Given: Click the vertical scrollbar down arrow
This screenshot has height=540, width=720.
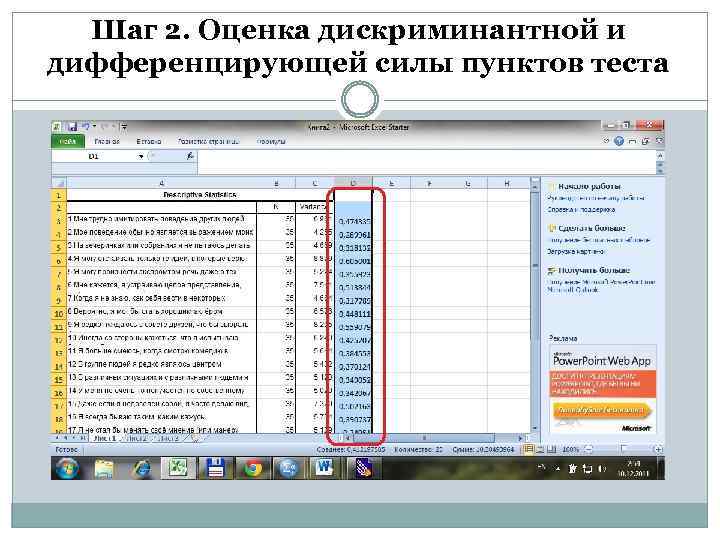Looking at the screenshot, I should 535,428.
